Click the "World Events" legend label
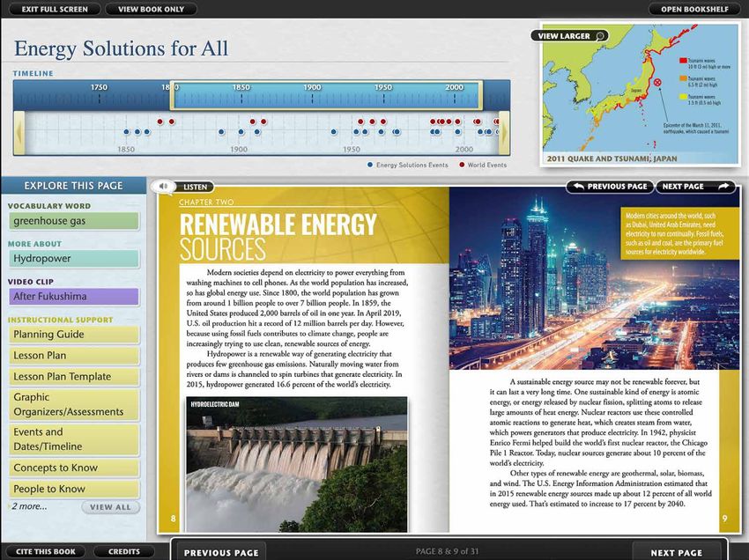Viewport: 749px width, 560px height. [486, 166]
